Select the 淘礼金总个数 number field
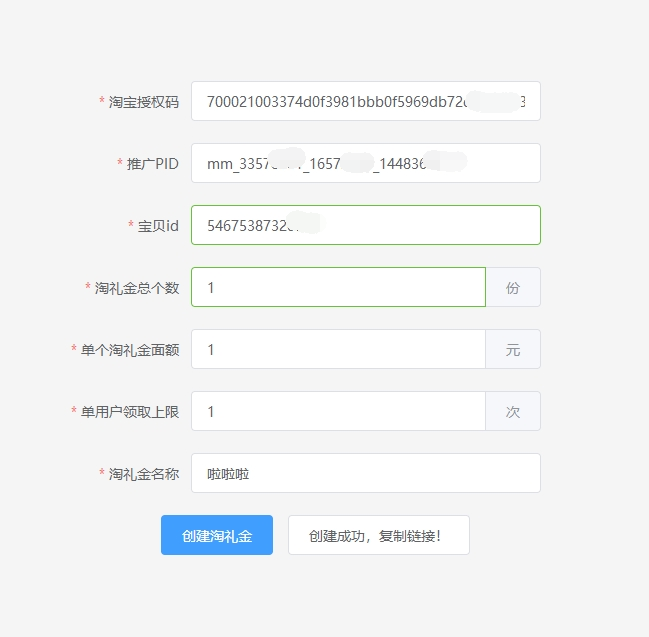This screenshot has width=649, height=637. pos(338,287)
